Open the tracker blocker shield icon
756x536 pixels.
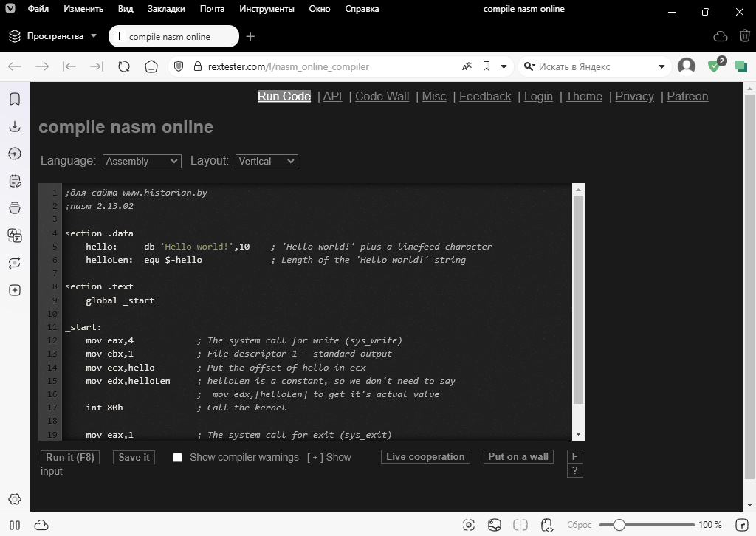tap(714, 66)
